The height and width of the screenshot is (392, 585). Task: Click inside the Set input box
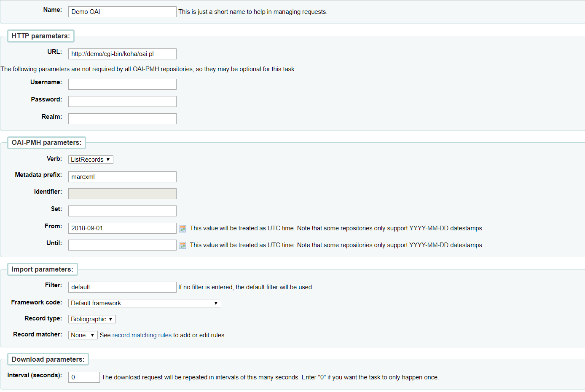coord(122,211)
